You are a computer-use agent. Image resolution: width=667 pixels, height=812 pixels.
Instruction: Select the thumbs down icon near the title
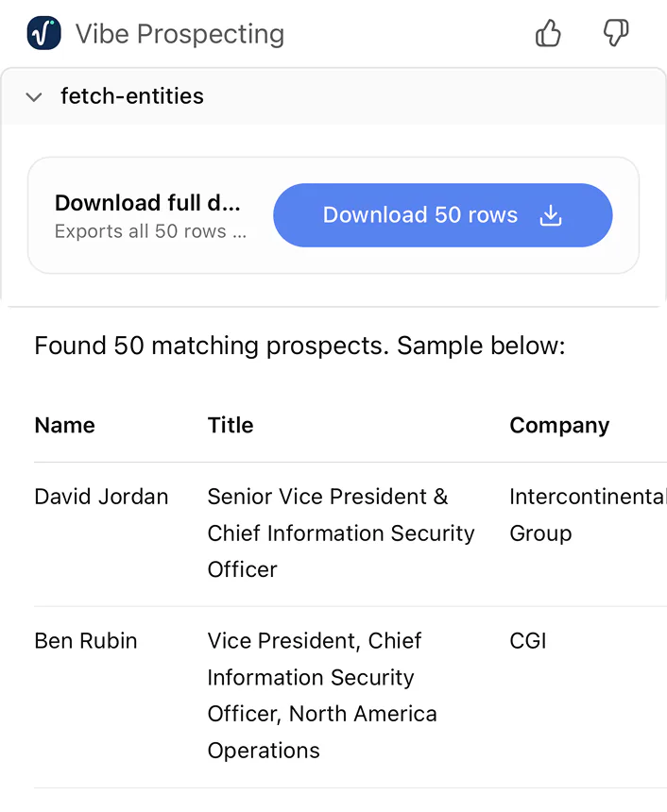click(616, 32)
